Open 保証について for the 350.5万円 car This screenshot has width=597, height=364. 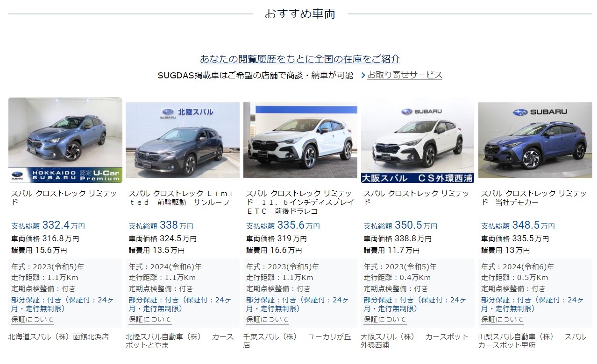click(x=385, y=320)
